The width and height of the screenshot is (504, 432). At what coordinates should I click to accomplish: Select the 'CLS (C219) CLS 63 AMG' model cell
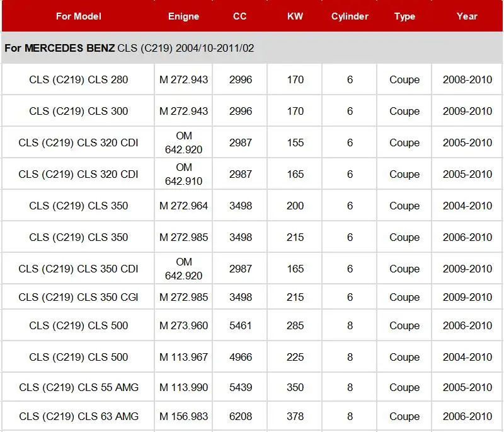[x=78, y=416]
